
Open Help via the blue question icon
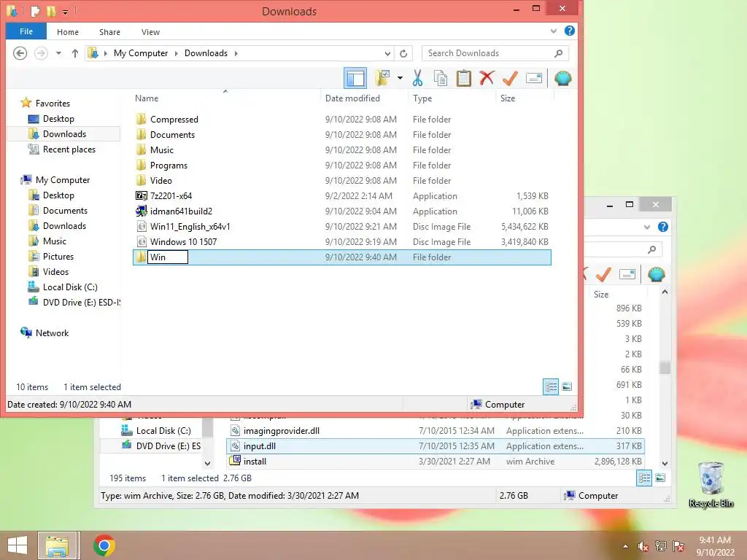point(569,31)
